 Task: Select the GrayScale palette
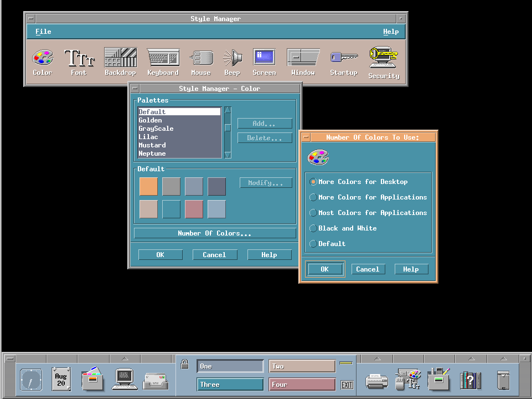click(179, 129)
